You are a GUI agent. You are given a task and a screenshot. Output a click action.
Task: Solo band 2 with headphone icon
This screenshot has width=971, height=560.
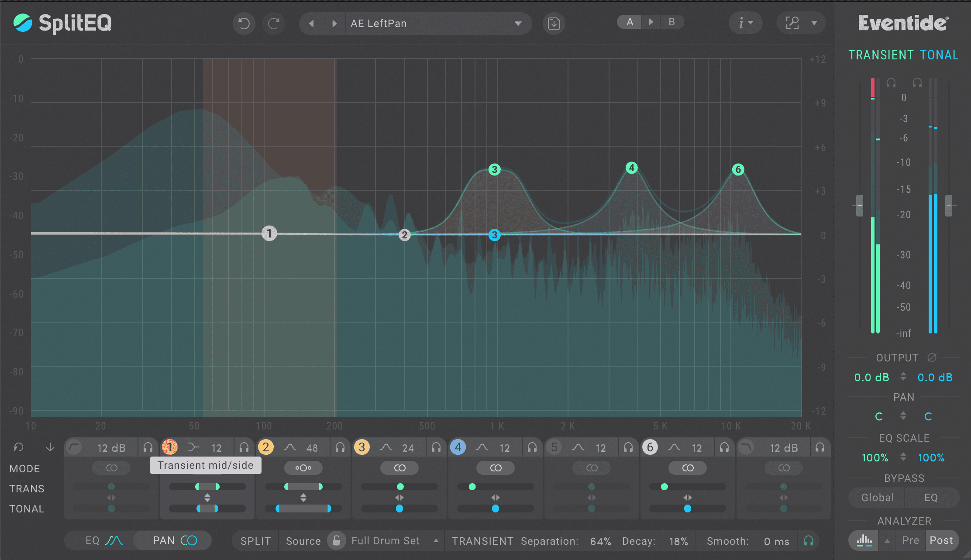[340, 447]
